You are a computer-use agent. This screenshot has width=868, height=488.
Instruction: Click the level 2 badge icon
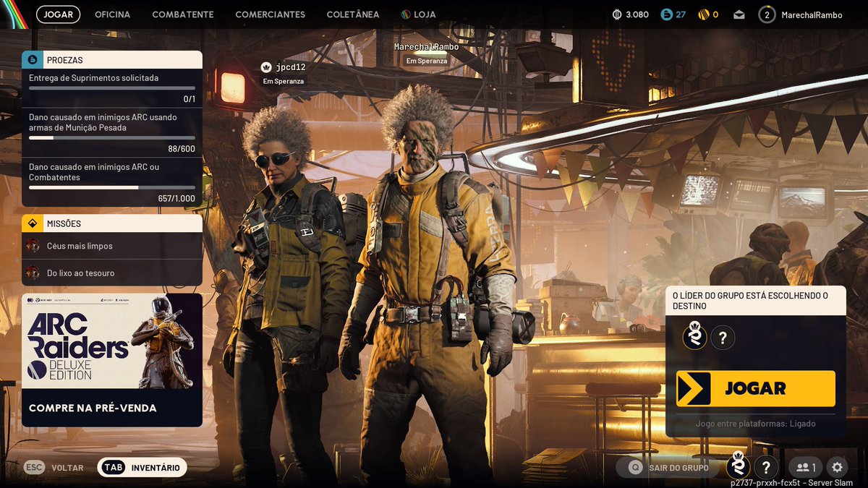point(767,14)
